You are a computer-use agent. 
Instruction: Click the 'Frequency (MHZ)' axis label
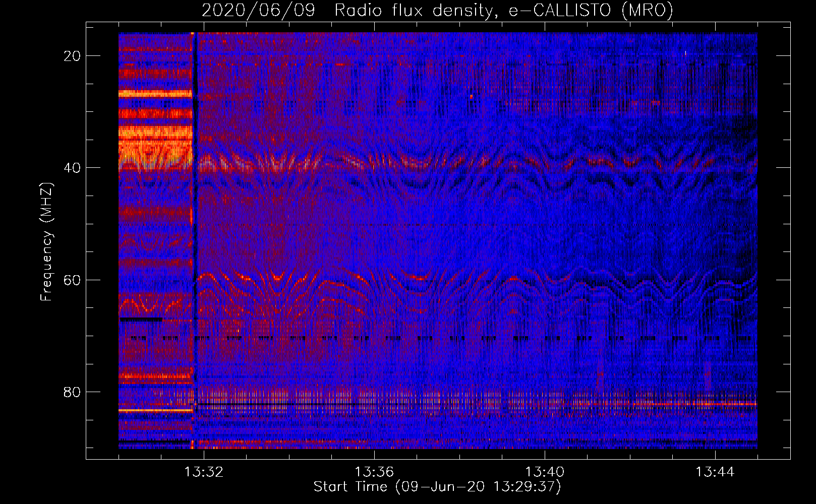(x=46, y=241)
